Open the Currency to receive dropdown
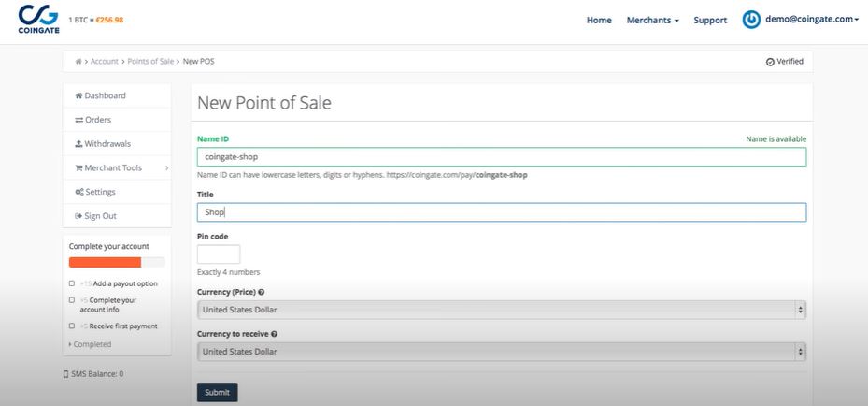The height and width of the screenshot is (406, 868). [501, 352]
